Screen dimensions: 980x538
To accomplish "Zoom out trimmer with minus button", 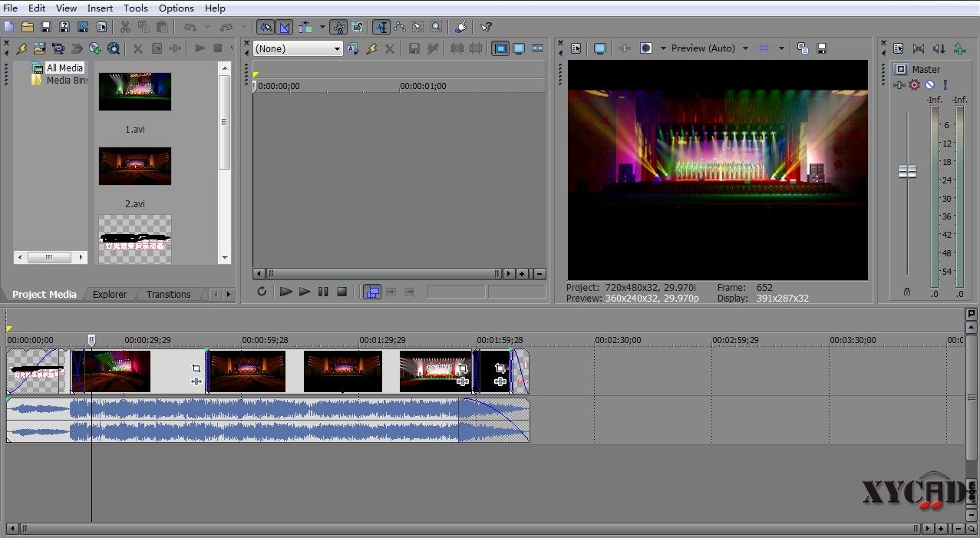I will [539, 273].
